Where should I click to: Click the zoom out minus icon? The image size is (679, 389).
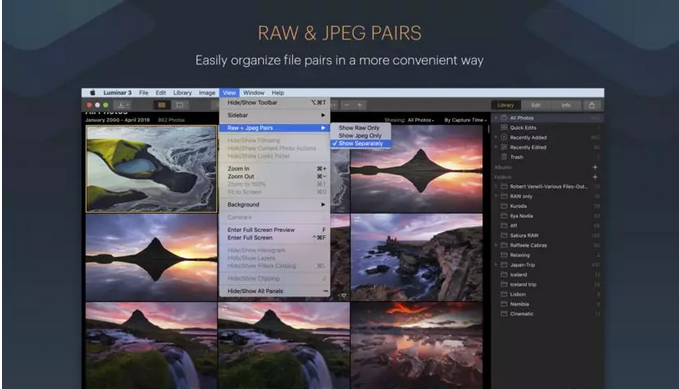(x=346, y=105)
